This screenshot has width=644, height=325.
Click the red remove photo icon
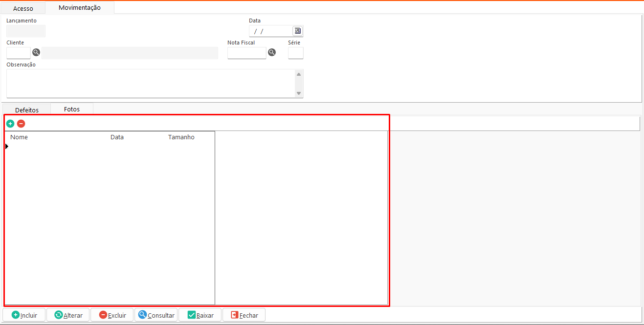[x=21, y=124]
